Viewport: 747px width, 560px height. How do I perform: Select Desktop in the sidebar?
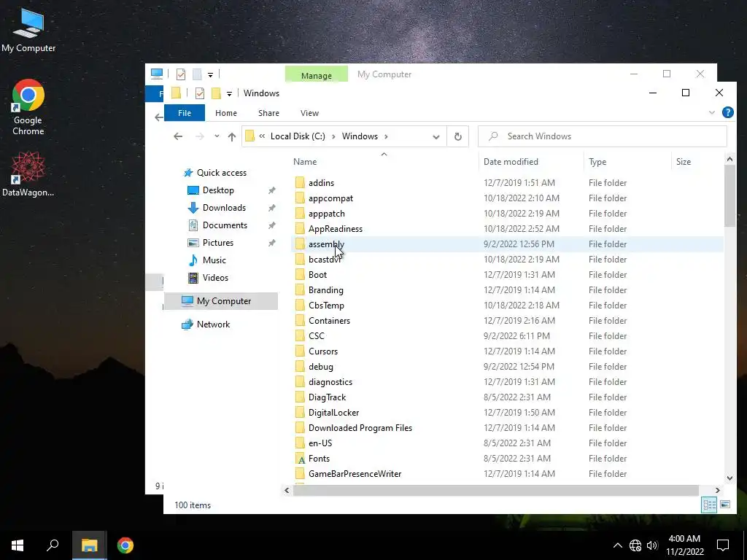[218, 190]
